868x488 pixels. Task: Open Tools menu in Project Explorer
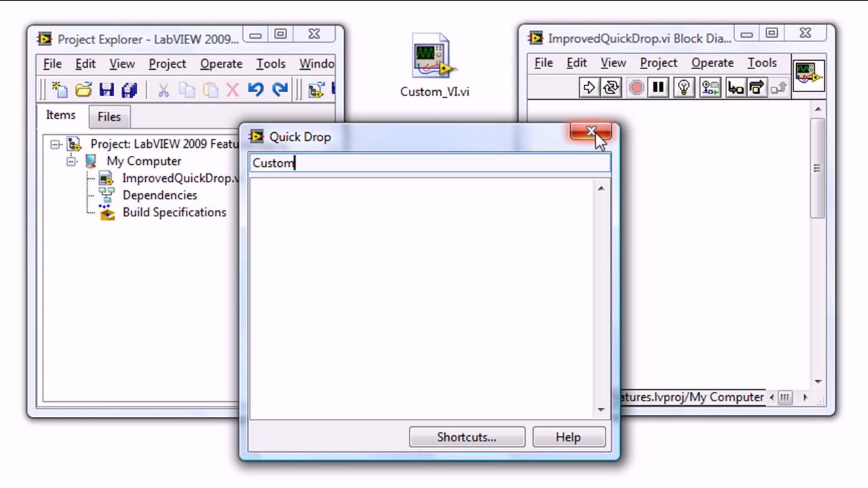[271, 64]
